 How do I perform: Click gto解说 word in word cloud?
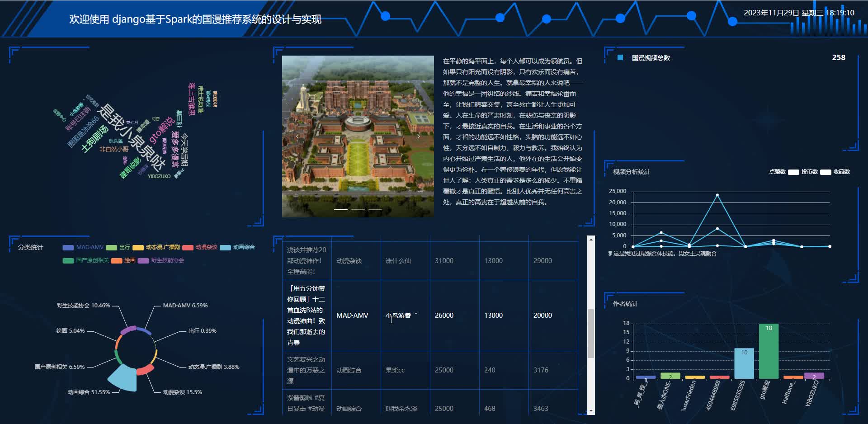coord(161,129)
